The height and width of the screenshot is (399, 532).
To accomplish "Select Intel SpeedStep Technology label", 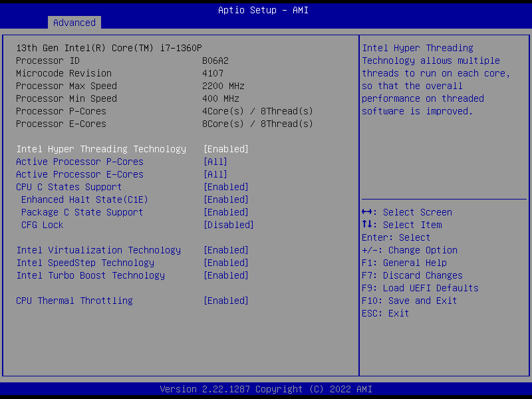I will (85, 263).
